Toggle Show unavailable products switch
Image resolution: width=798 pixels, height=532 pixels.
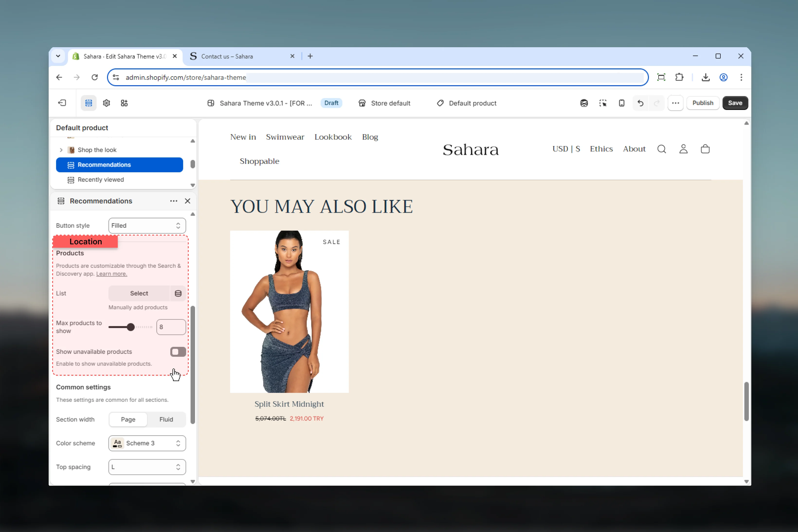pos(178,352)
